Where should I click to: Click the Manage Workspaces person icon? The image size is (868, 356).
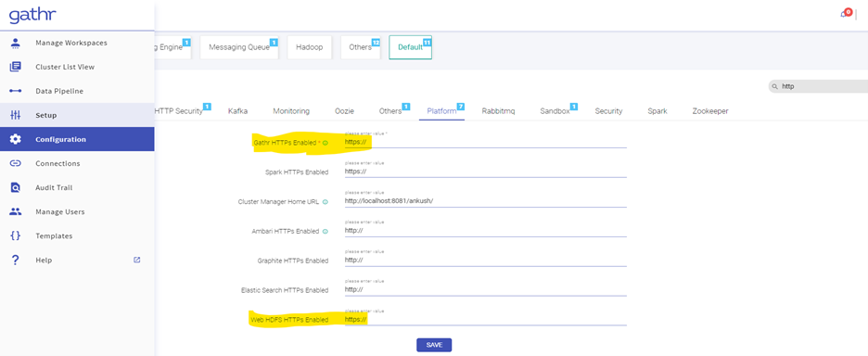tap(16, 43)
